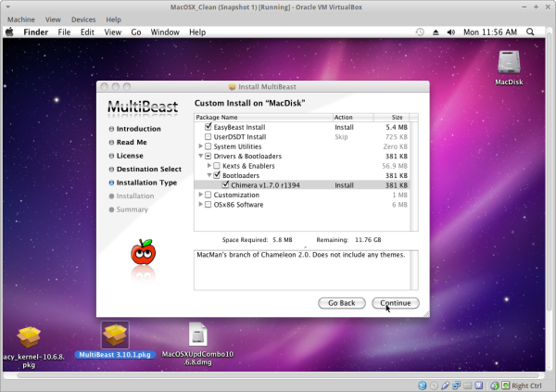Click the installer window resize corner grip
The height and width of the screenshot is (392, 556).
pos(426,314)
